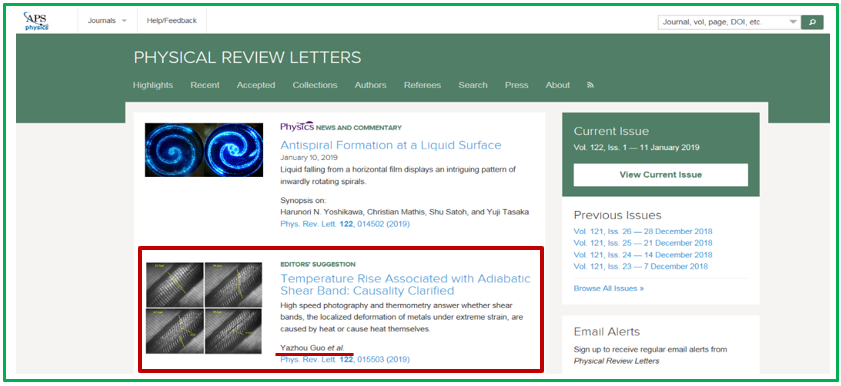Screen dimensions: 841x386
Task: Open the Help/Feedback menu item
Action: coord(172,21)
